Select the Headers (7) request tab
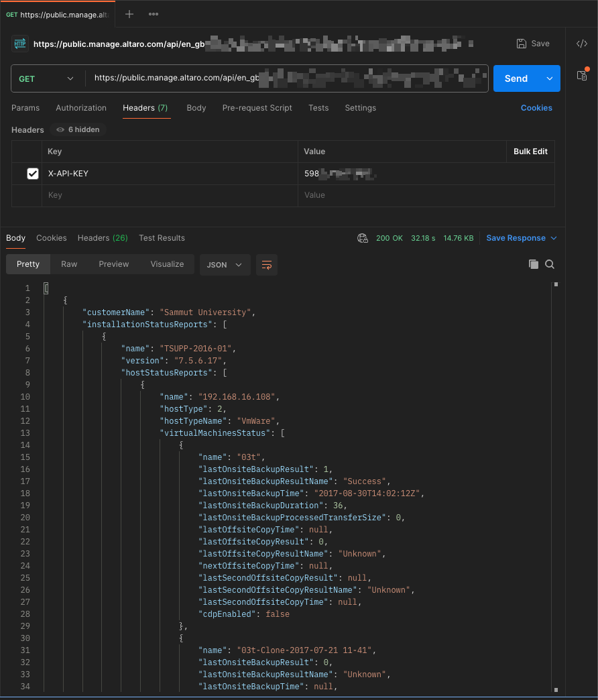Image resolution: width=598 pixels, height=700 pixels. [145, 108]
